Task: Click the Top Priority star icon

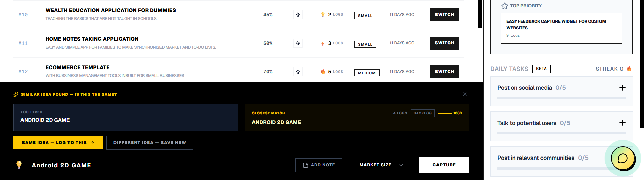Action: tap(504, 6)
